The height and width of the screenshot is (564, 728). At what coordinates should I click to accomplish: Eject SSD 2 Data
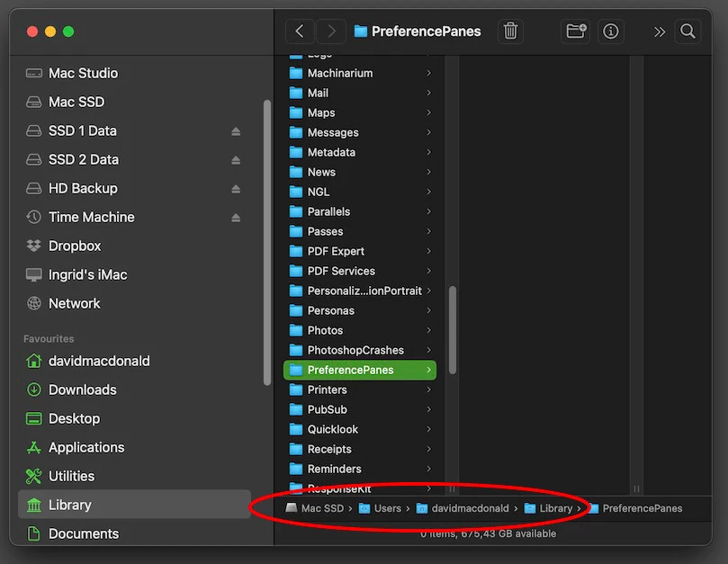[x=236, y=160]
